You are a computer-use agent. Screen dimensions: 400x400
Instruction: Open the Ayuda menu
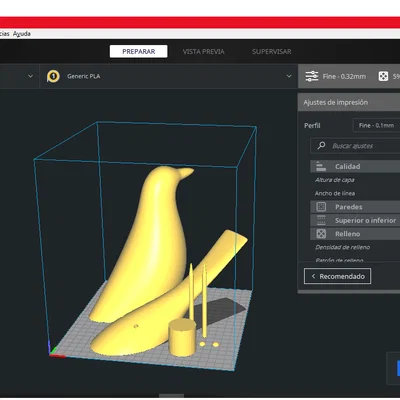coord(22,34)
